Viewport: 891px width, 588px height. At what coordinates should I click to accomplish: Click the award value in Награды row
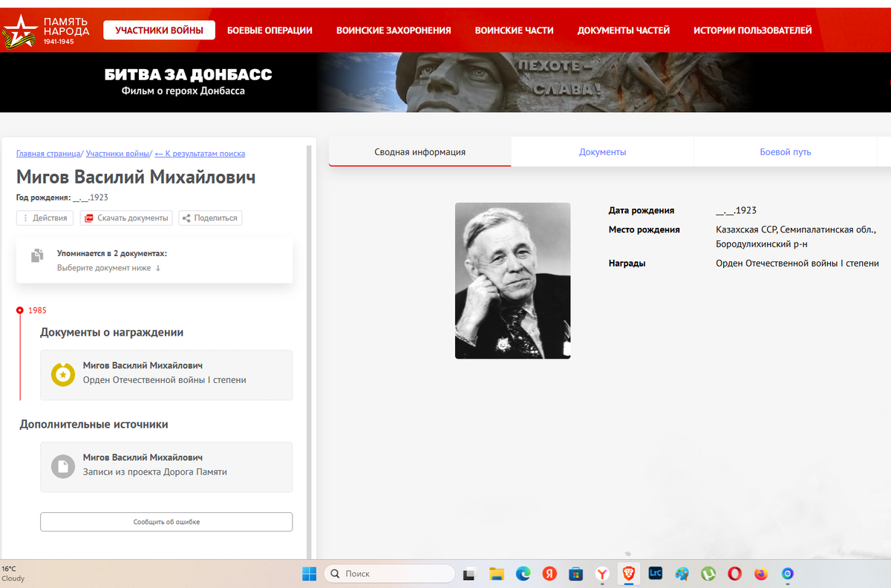(797, 264)
